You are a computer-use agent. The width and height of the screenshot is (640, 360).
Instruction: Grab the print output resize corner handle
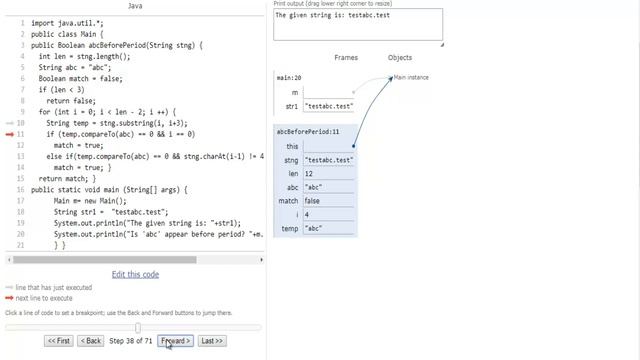click(x=442, y=44)
